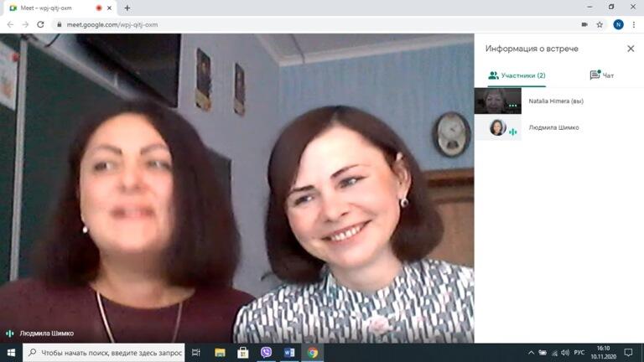Click speaking indicator on video bottom-left
This screenshot has width=644, height=362.
(x=10, y=334)
